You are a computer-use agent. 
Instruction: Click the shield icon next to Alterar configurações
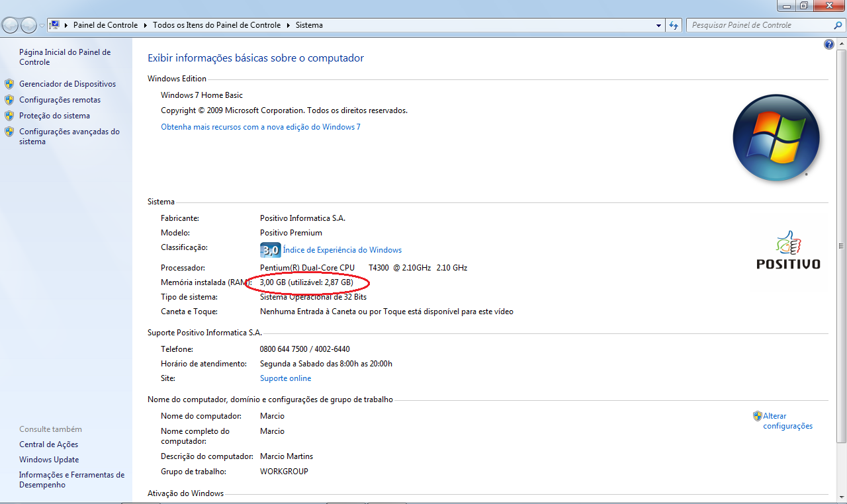[758, 416]
